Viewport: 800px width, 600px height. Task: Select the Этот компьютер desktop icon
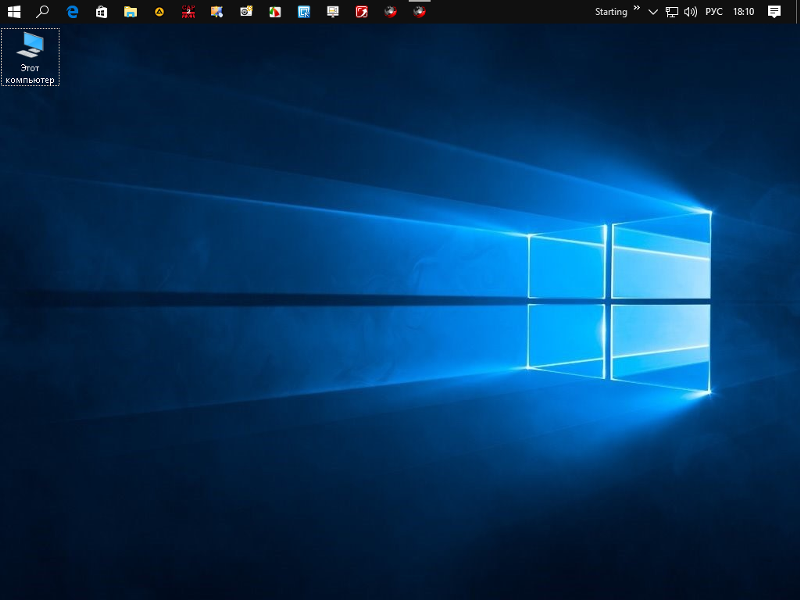(x=30, y=57)
